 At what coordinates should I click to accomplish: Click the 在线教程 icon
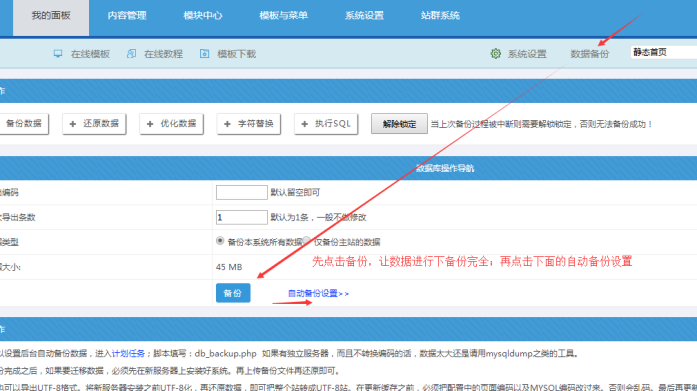(132, 54)
